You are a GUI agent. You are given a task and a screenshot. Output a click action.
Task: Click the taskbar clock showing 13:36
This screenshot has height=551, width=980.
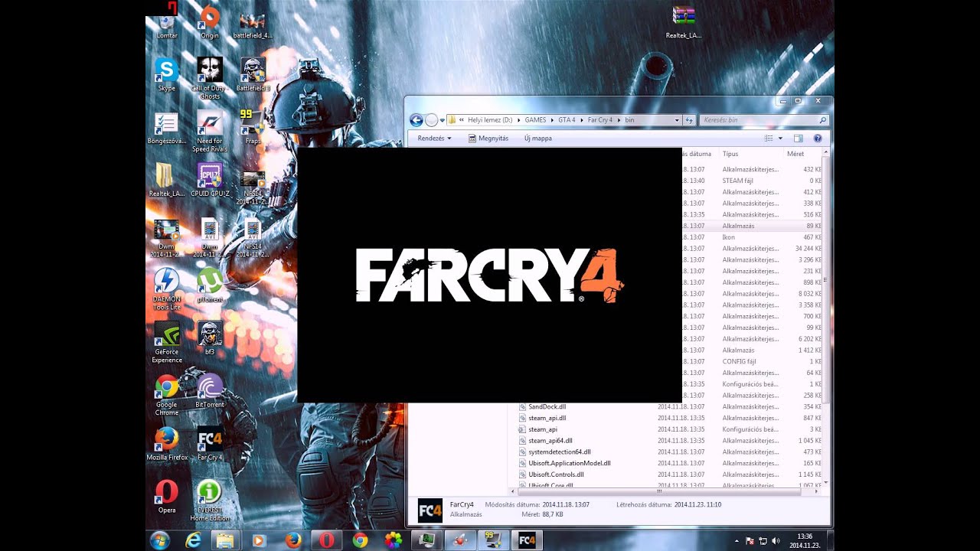tap(805, 540)
